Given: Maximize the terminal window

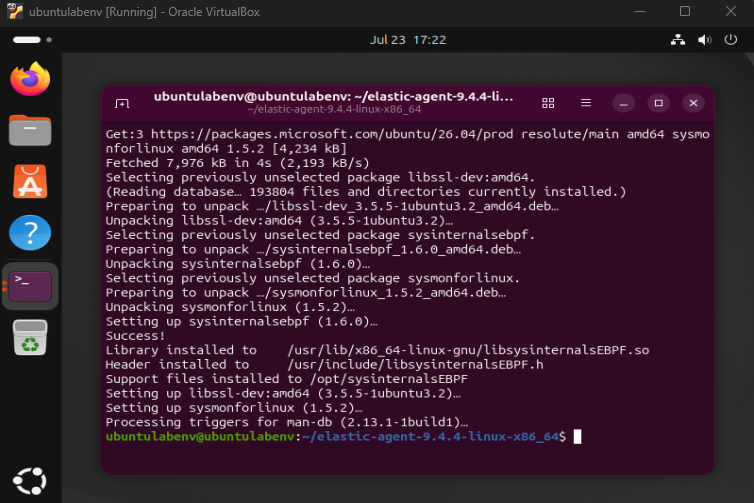Looking at the screenshot, I should pyautogui.click(x=658, y=103).
